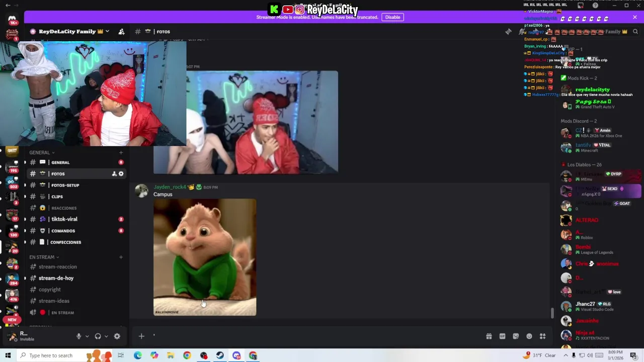Image resolution: width=644 pixels, height=362 pixels.
Task: Open the stream-ideas channel
Action: tap(75, 301)
